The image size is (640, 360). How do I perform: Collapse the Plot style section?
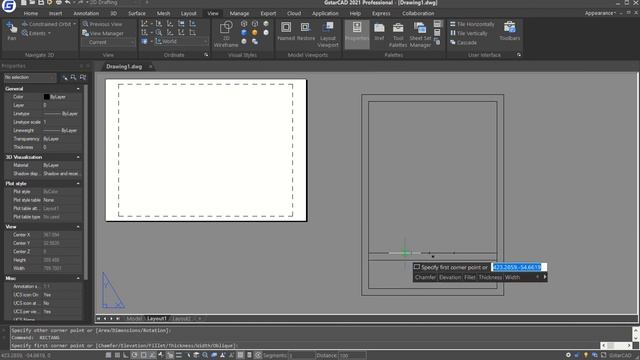[78, 184]
